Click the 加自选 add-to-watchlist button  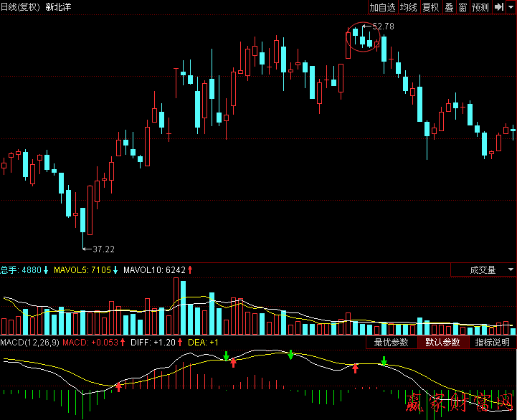tap(383, 7)
